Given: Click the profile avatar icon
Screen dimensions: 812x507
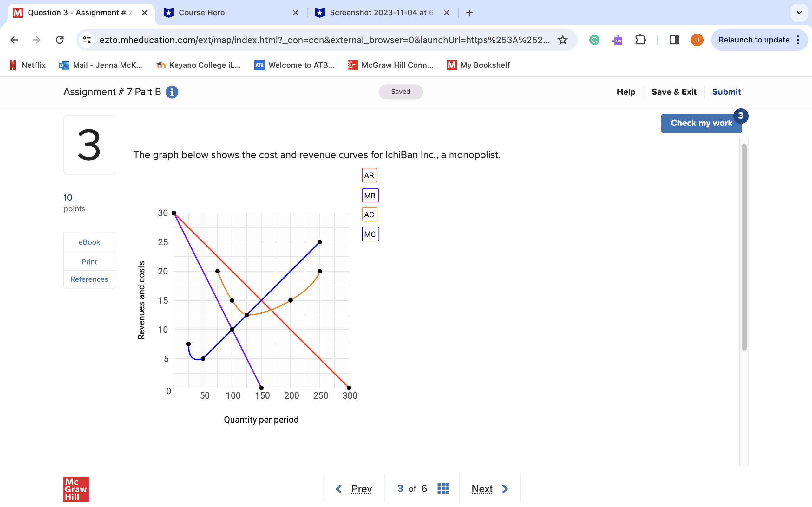Looking at the screenshot, I should click(697, 40).
